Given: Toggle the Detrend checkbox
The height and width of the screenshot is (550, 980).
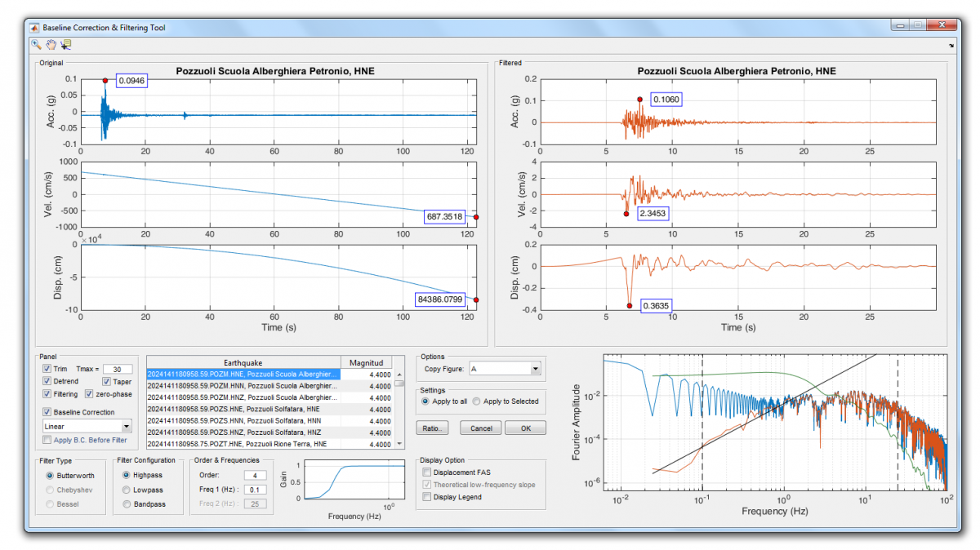Looking at the screenshot, I should pos(47,382).
